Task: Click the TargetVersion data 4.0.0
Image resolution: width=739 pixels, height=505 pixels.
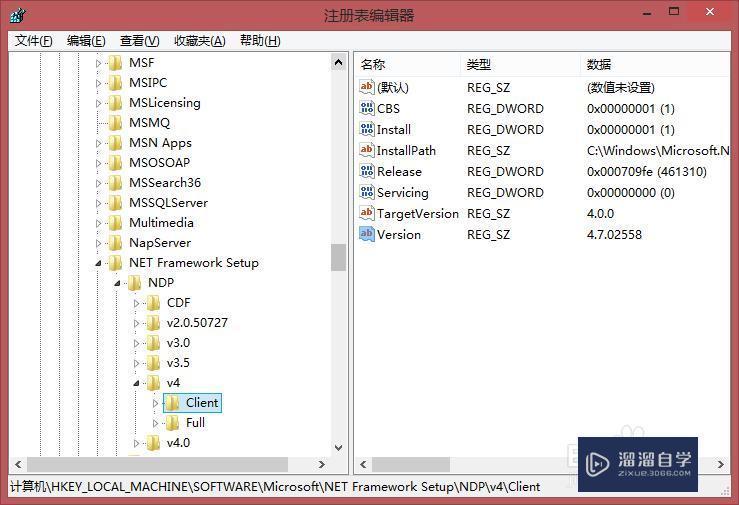Action: click(x=600, y=213)
